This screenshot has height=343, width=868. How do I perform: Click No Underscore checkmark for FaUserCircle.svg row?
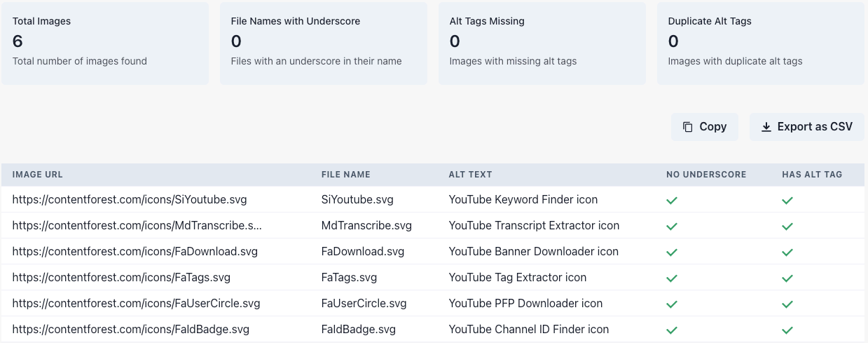[672, 304]
